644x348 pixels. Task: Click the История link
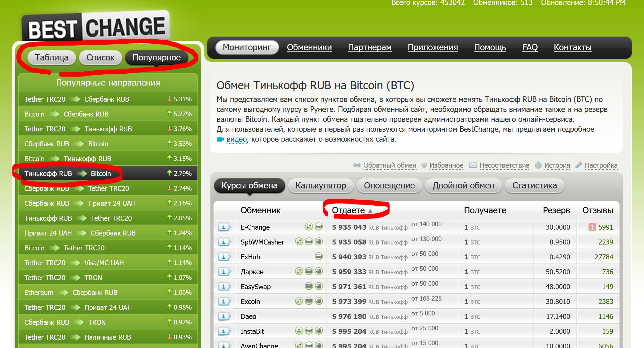coord(557,165)
